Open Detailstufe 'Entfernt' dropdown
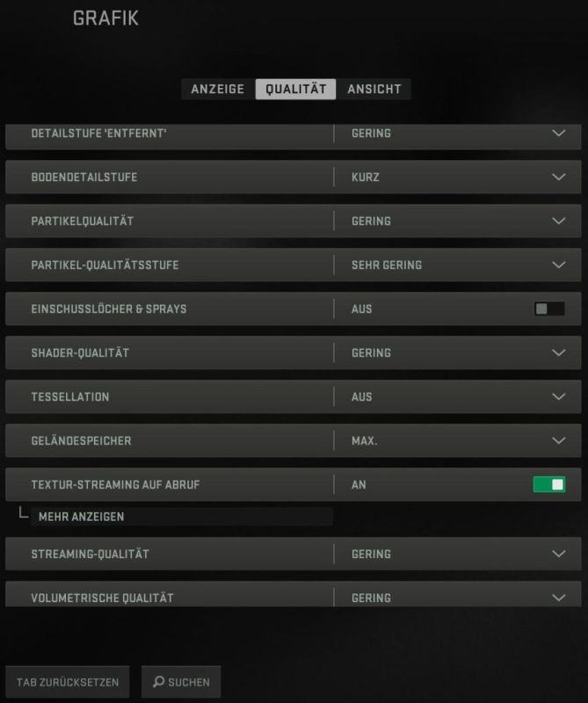This screenshot has width=588, height=703. (558, 134)
